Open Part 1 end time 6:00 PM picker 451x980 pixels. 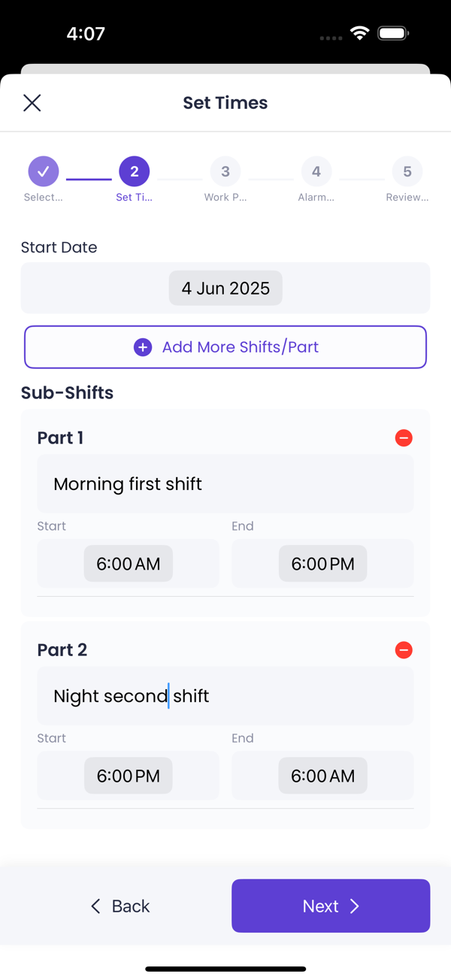[323, 564]
